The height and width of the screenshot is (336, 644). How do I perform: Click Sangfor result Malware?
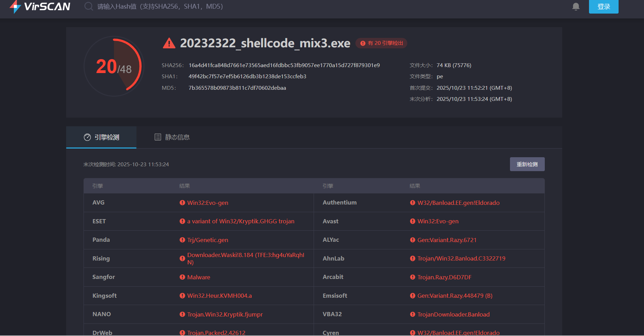[199, 277]
